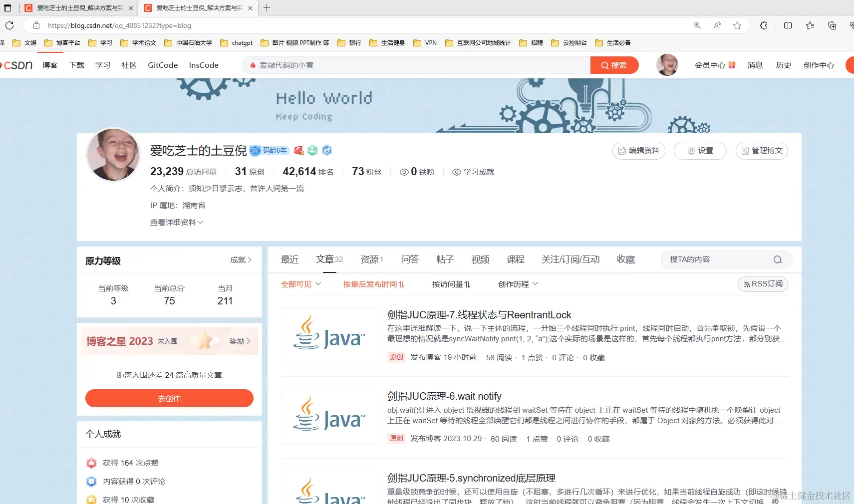The height and width of the screenshot is (504, 854).
Task: Click the site info lock icon
Action: [36, 25]
